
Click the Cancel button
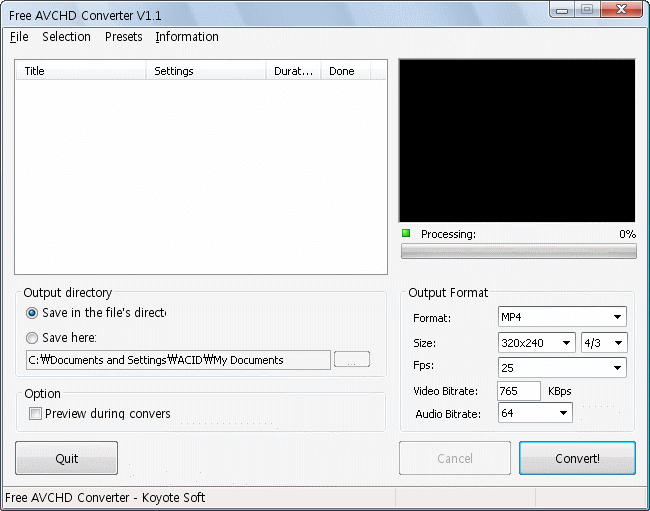coord(455,458)
